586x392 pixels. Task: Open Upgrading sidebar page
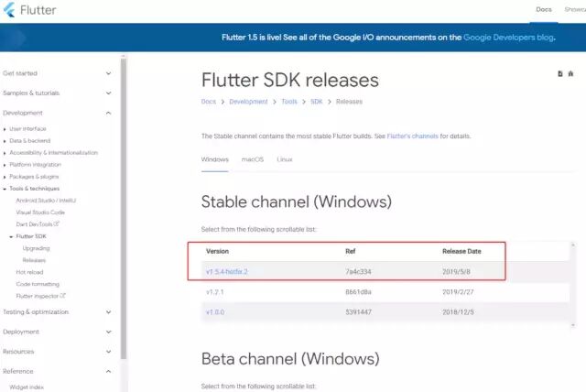point(36,248)
